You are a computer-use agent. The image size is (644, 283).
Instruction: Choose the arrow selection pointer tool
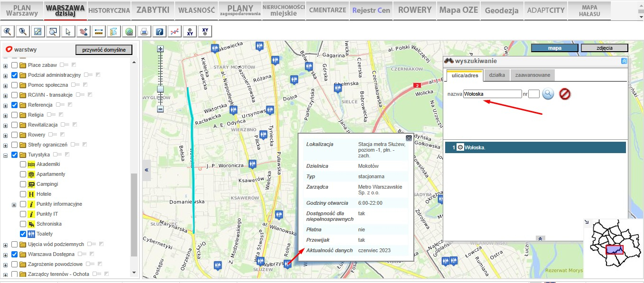point(68,32)
